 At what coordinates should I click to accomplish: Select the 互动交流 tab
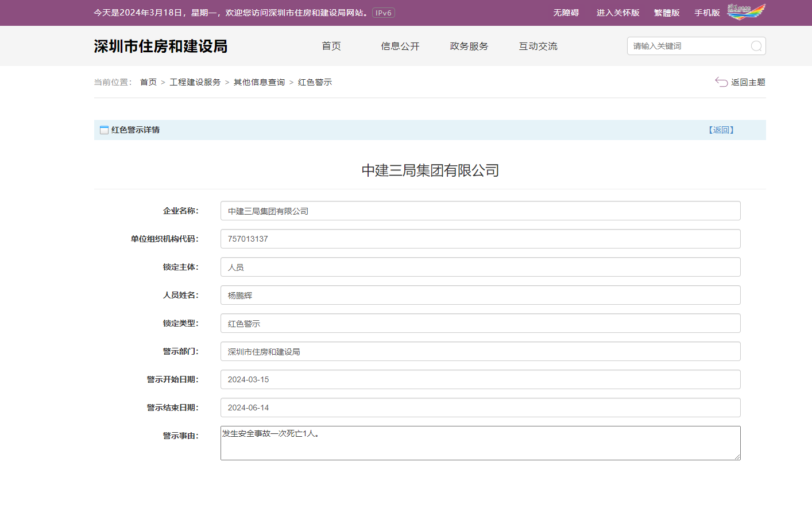[x=538, y=46]
